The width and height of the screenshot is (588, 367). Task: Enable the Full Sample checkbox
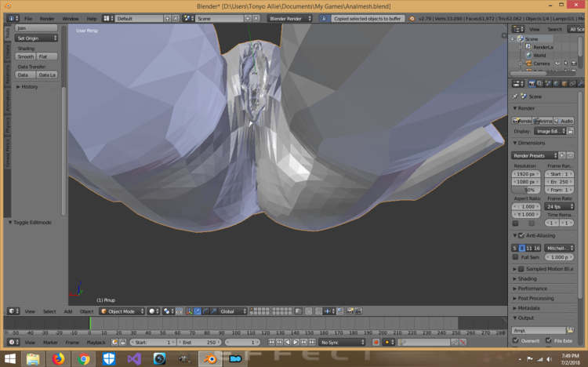tap(516, 257)
